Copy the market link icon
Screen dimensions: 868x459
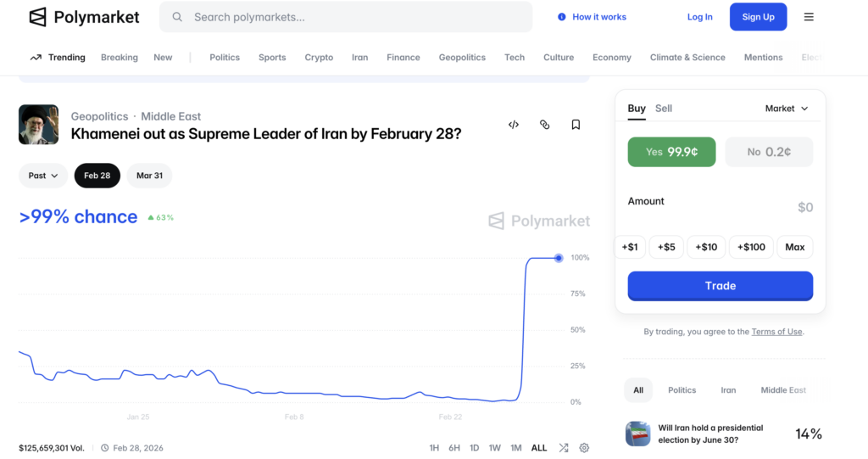pos(544,125)
